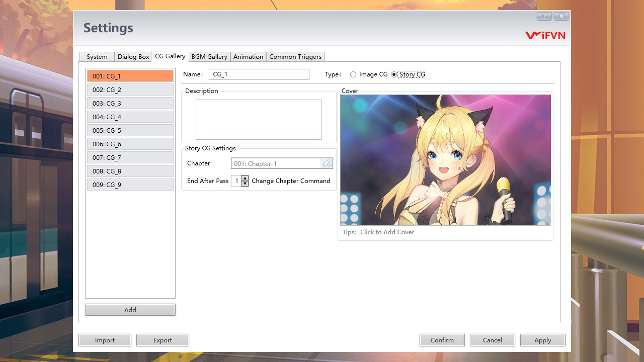This screenshot has height=362, width=644.
Task: Open chapter editor via pencil icon
Action: [326, 163]
